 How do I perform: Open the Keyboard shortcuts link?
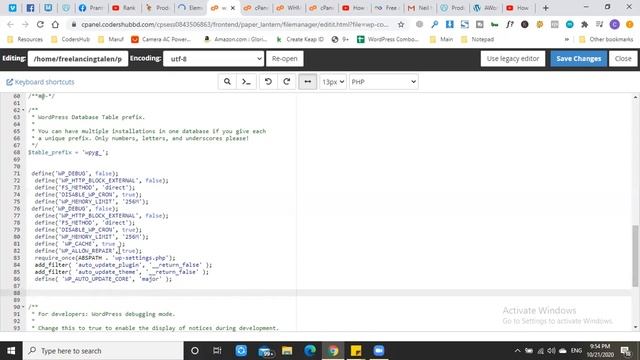[40, 82]
